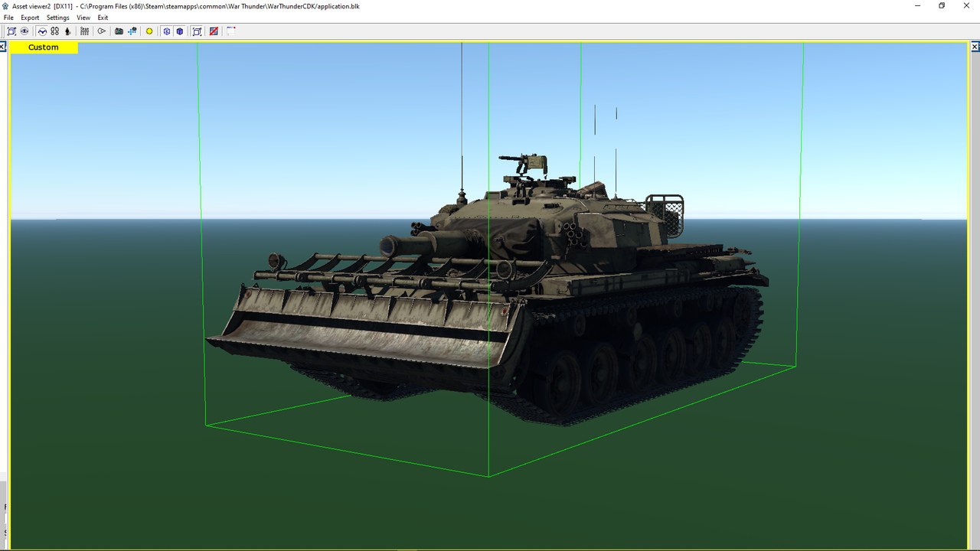Click the red slashed square icon
This screenshot has height=551, width=980.
(x=214, y=31)
